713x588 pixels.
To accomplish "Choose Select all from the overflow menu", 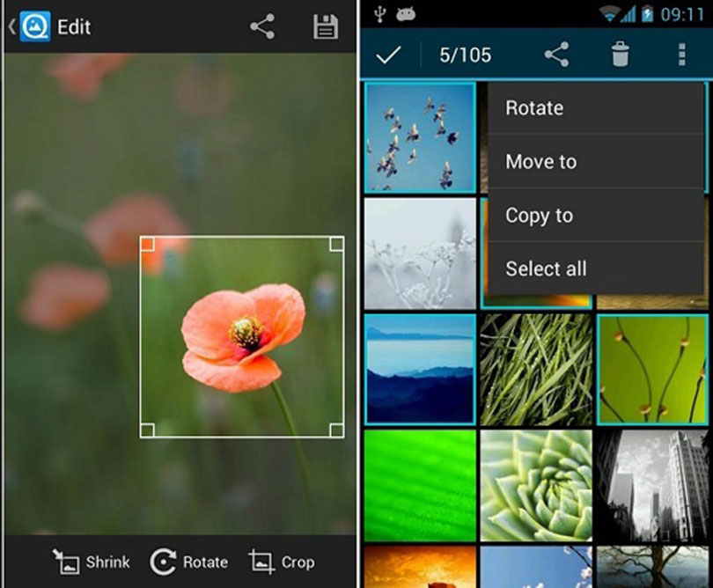I will click(x=596, y=268).
